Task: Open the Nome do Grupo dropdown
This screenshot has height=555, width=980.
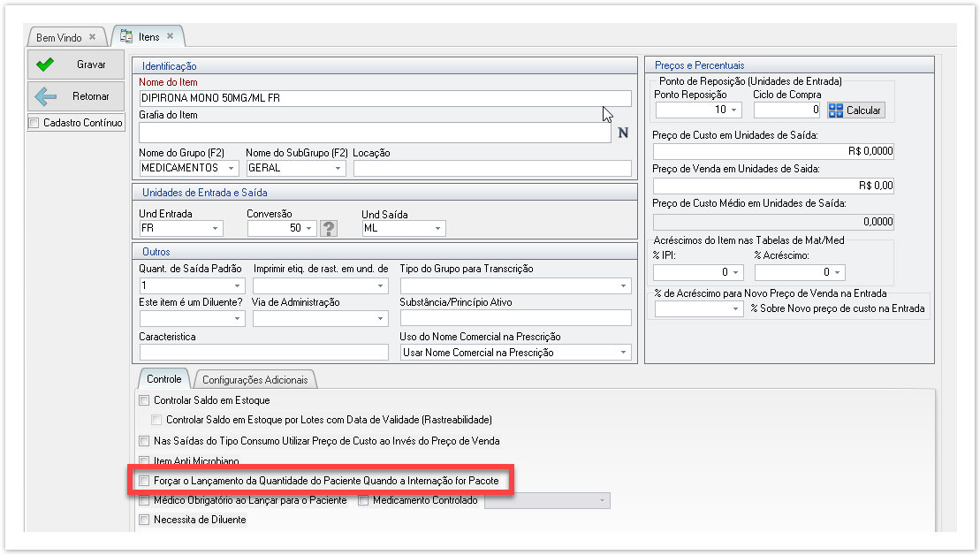Action: [x=232, y=168]
